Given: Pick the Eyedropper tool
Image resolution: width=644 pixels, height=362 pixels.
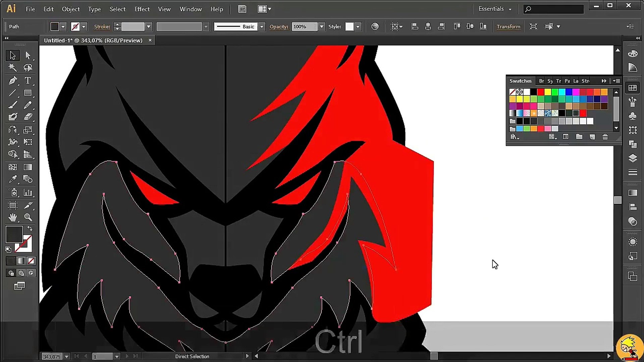Looking at the screenshot, I should [12, 179].
